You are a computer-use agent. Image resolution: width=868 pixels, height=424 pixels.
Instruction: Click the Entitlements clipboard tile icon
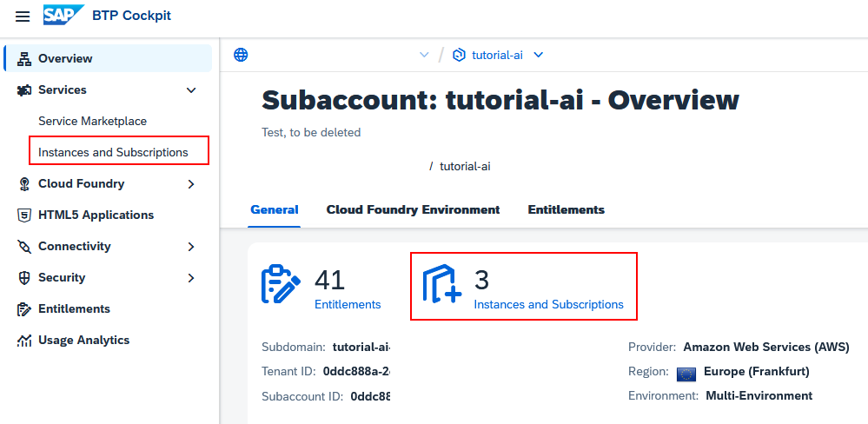pyautogui.click(x=281, y=284)
